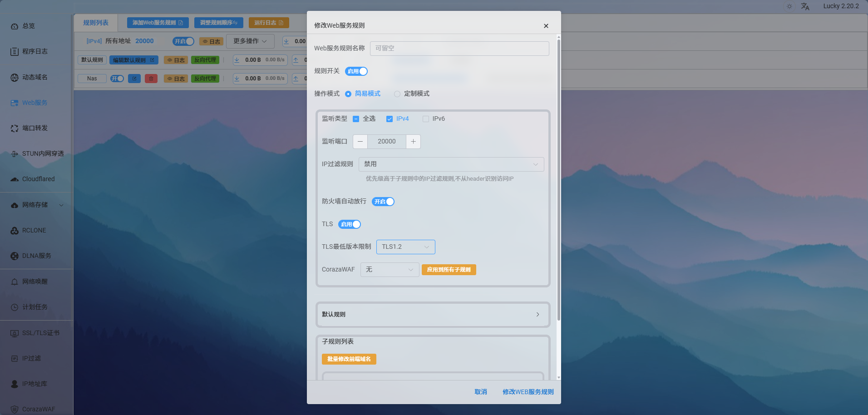Image resolution: width=868 pixels, height=415 pixels.
Task: Toggle the TLS enable switch
Action: [x=349, y=224]
